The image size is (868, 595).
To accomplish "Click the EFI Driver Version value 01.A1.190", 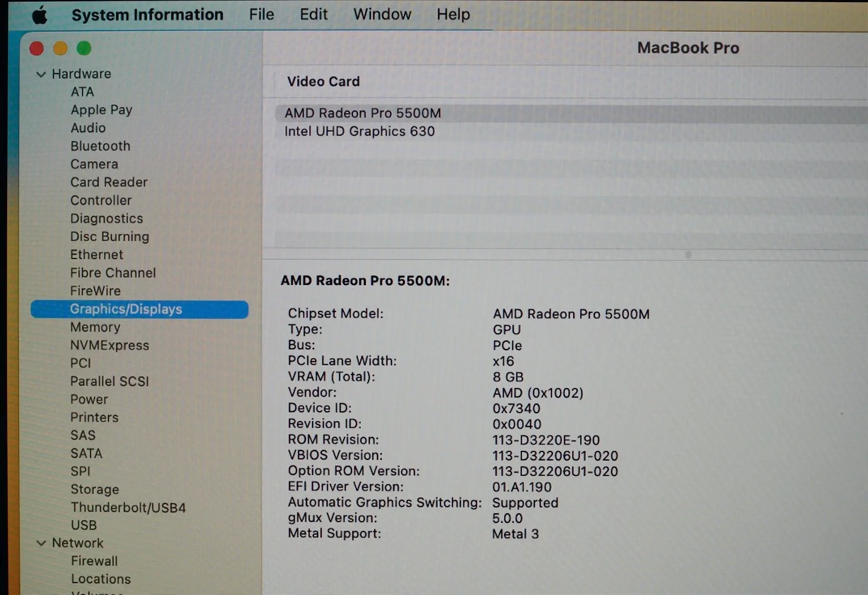I will click(x=522, y=487).
